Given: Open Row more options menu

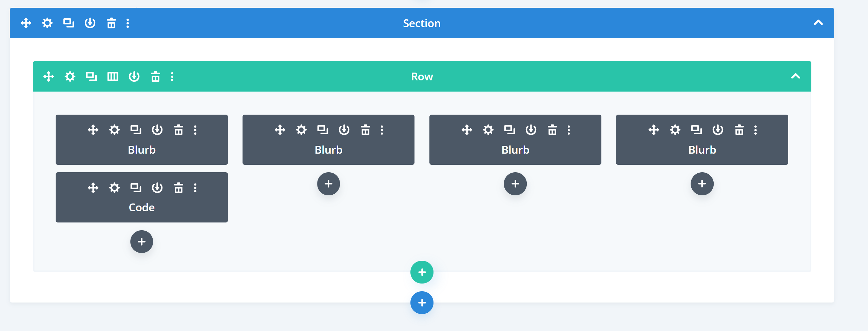Looking at the screenshot, I should click(x=172, y=77).
